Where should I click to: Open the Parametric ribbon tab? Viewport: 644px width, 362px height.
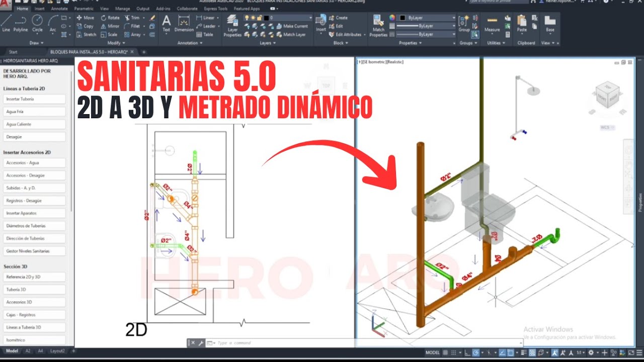84,9
